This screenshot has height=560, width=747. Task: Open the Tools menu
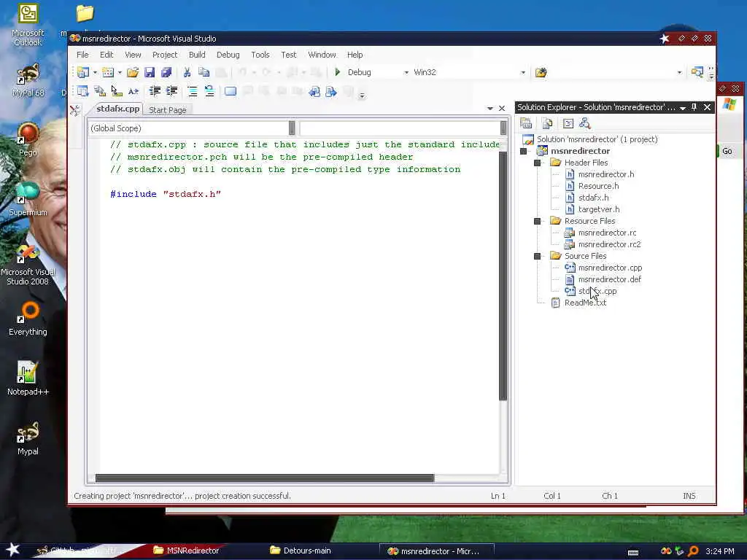[260, 55]
